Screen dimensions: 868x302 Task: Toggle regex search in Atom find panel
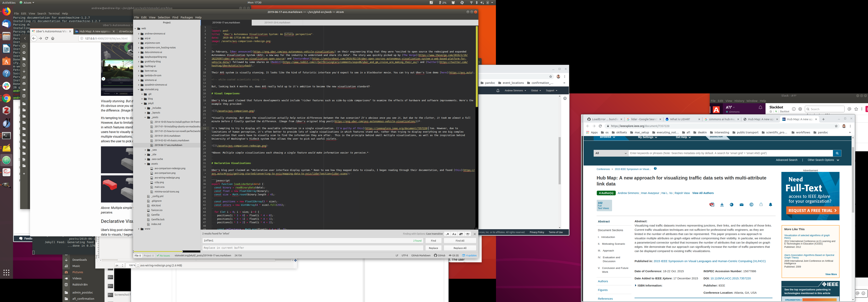pyautogui.click(x=448, y=234)
